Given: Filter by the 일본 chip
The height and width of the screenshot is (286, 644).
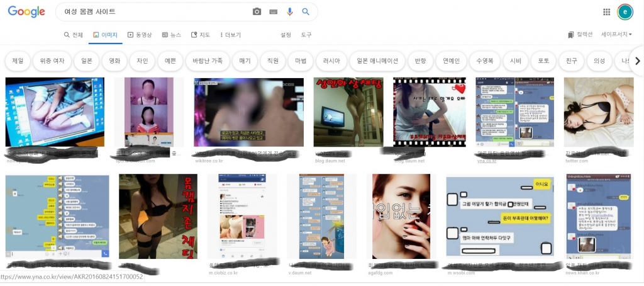Looking at the screenshot, I should [87, 61].
